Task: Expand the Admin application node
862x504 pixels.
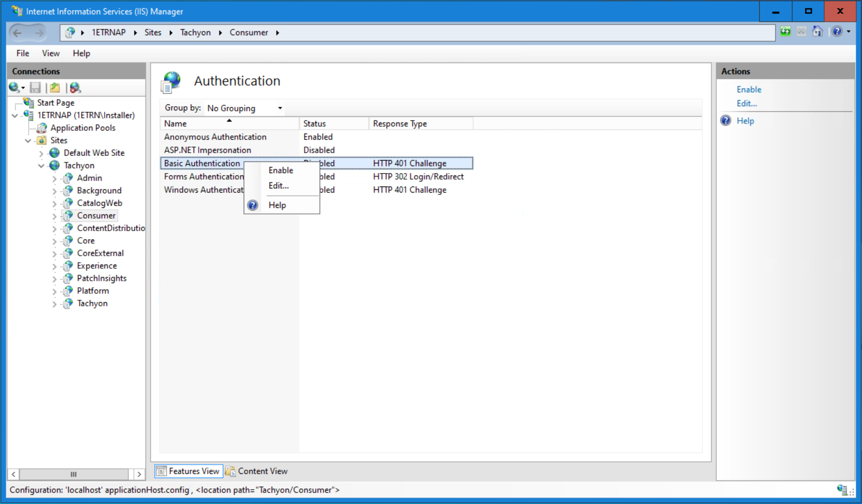Action: [x=54, y=178]
